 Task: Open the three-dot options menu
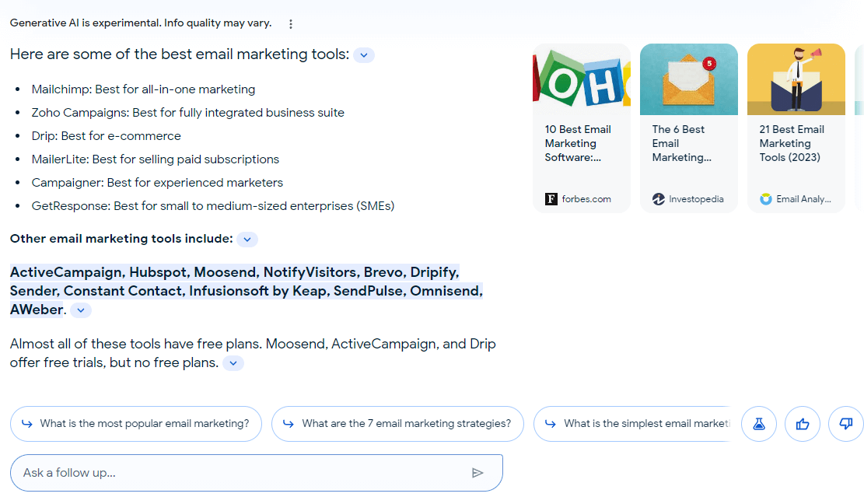click(x=291, y=24)
